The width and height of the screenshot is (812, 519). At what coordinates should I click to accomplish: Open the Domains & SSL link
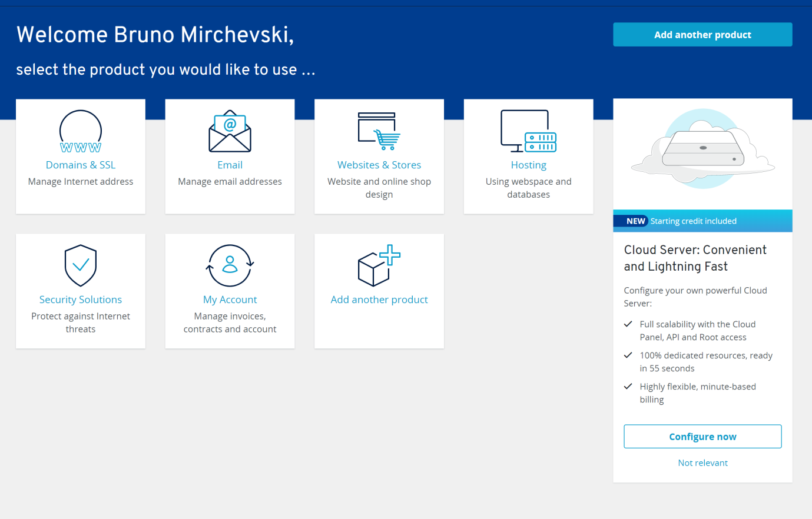click(81, 165)
